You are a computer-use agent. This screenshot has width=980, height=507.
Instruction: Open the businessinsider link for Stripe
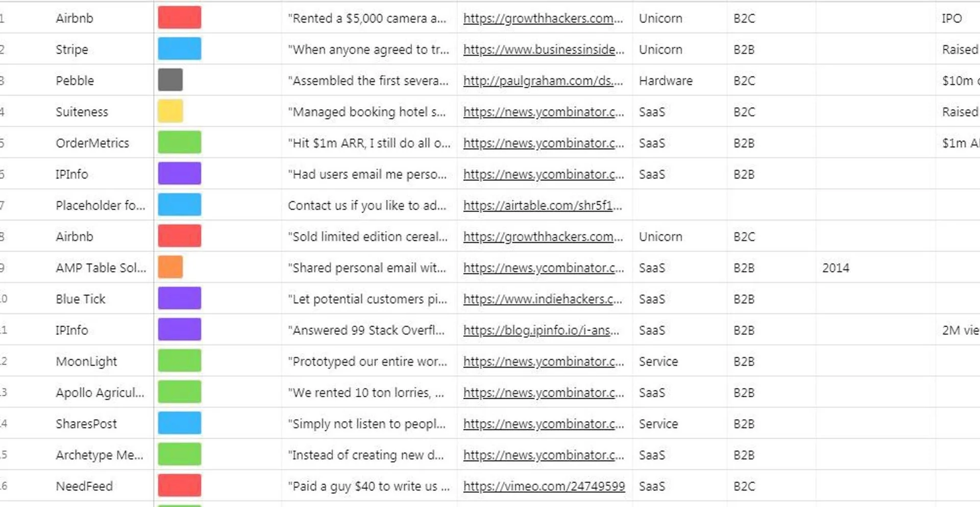[544, 50]
